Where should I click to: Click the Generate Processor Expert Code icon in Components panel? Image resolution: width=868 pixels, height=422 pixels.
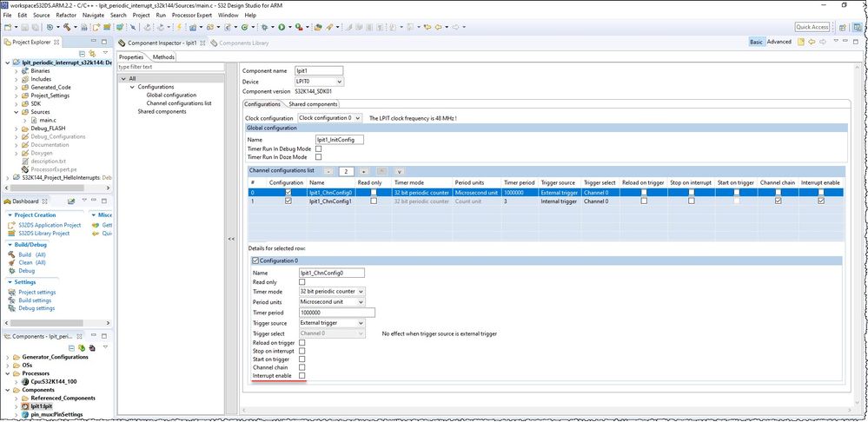pyautogui.click(x=82, y=348)
